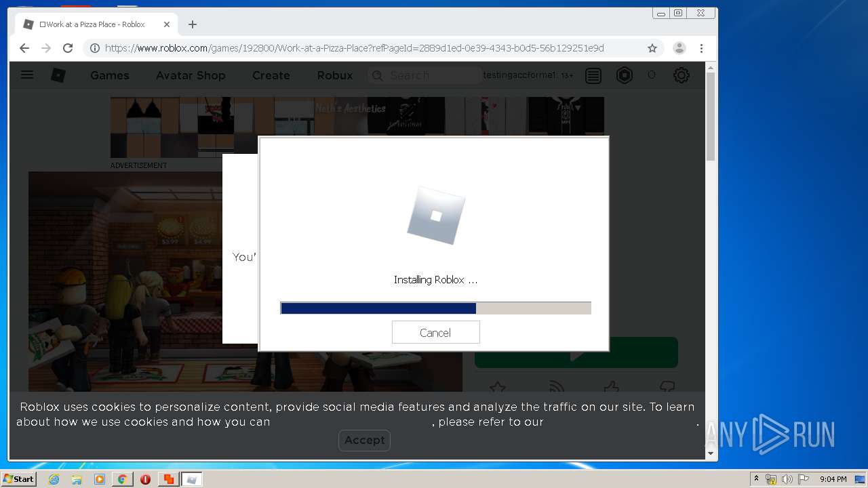Go back in Chrome
The image size is (868, 488).
pos(24,48)
